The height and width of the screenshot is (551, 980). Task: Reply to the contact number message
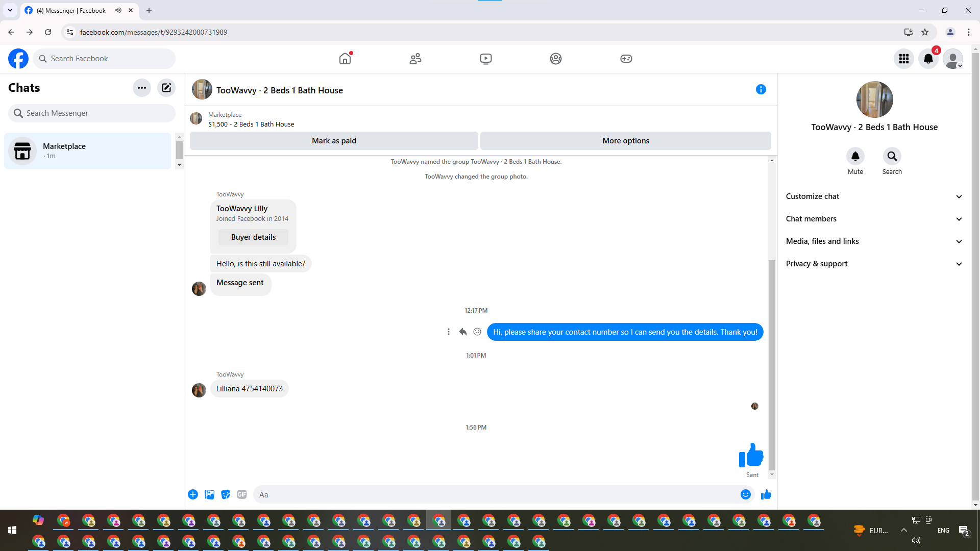tap(463, 332)
